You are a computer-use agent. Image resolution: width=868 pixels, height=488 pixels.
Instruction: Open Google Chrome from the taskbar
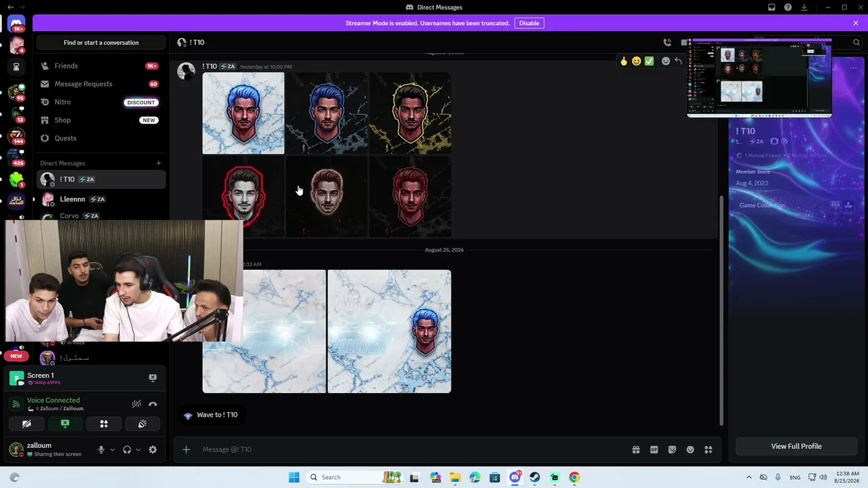pyautogui.click(x=574, y=477)
